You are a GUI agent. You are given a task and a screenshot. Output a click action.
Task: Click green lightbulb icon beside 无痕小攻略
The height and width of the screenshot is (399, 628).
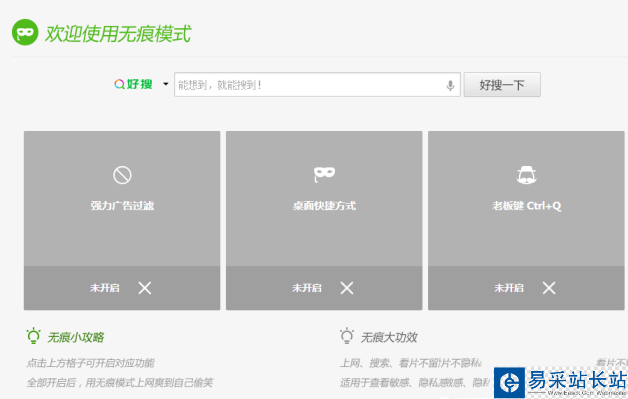point(34,336)
